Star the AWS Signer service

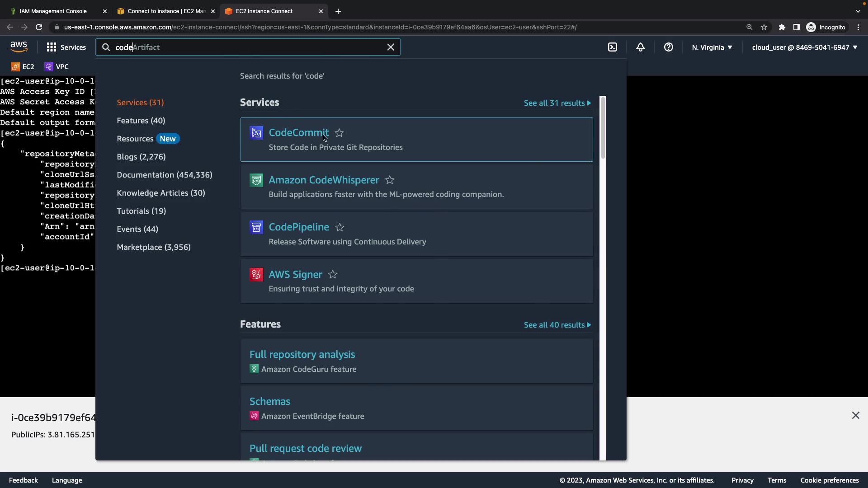[333, 275]
